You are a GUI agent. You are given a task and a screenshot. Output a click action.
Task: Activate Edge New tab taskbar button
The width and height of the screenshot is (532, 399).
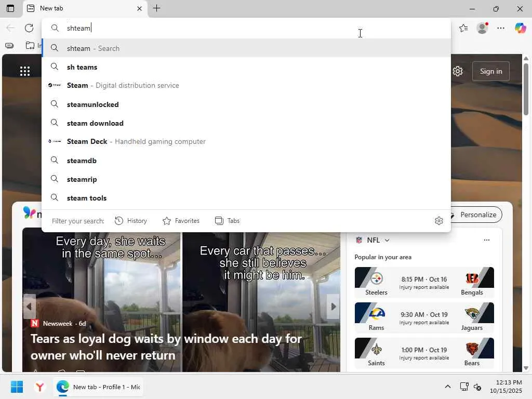98,387
